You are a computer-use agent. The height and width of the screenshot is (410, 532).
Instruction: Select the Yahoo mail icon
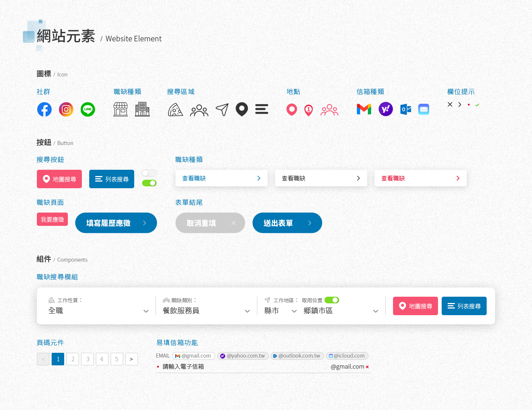386,109
